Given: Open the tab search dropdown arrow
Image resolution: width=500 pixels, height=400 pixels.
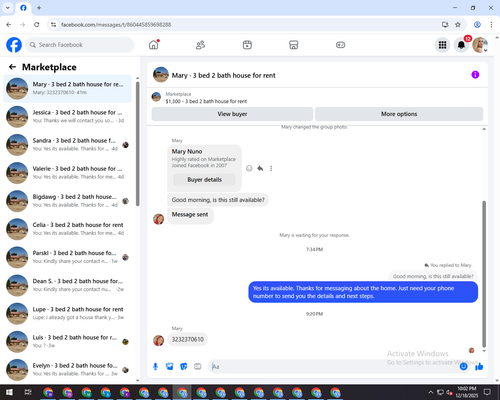Looking at the screenshot, I should tap(8, 8).
